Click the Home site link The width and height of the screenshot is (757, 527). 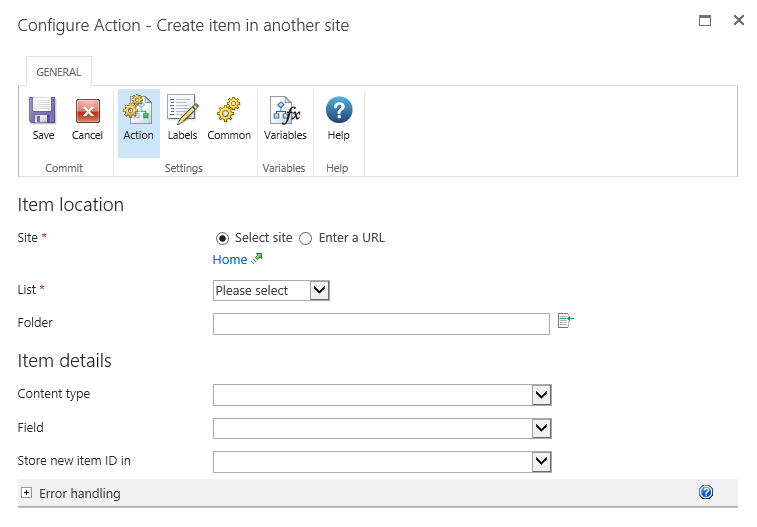(230, 260)
